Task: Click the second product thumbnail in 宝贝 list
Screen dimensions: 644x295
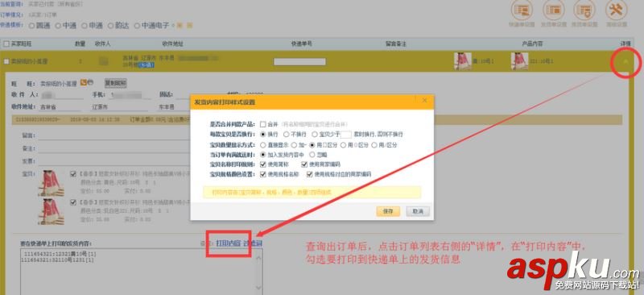Action: [51, 211]
